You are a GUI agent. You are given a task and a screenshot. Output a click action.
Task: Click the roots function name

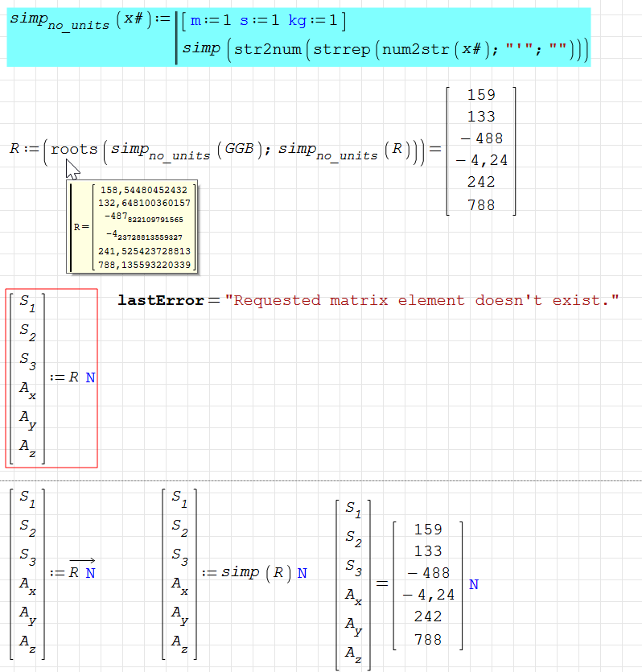(73, 149)
